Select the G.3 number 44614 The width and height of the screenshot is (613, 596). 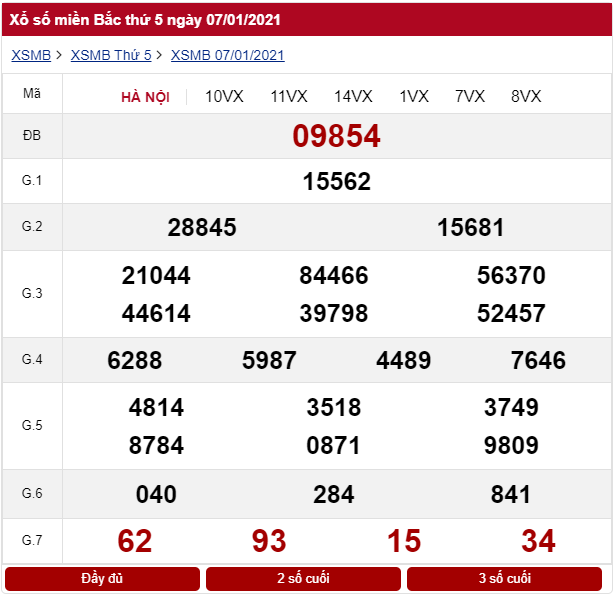pyautogui.click(x=156, y=313)
